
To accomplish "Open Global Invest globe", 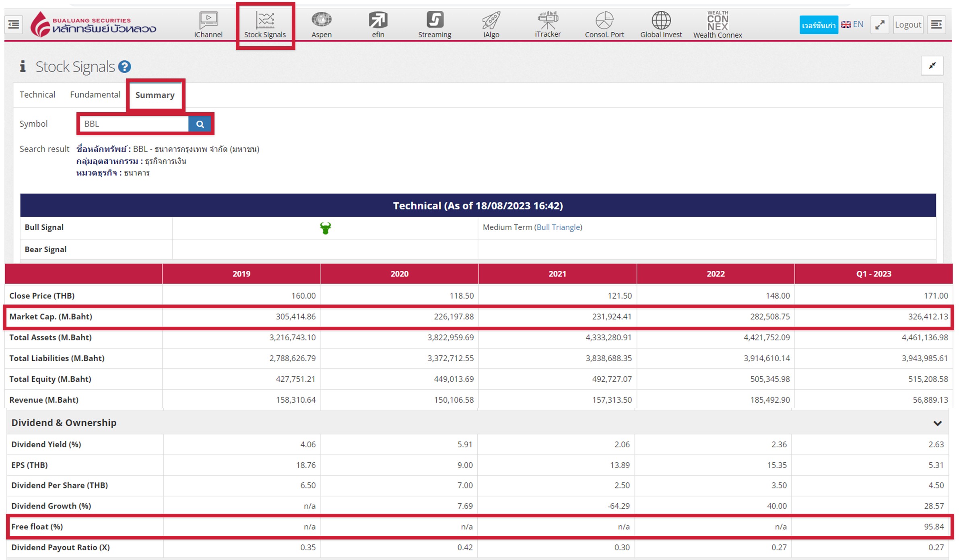I will (x=661, y=25).
